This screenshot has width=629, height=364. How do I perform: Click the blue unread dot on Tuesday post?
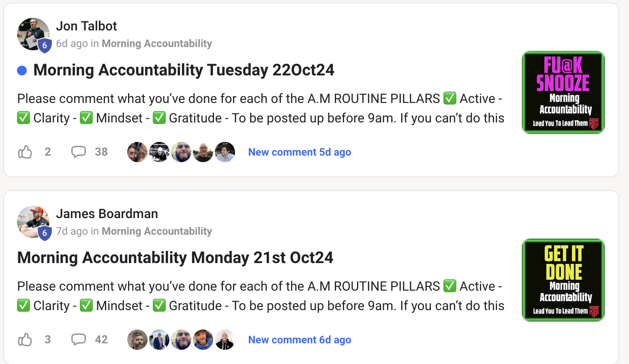pyautogui.click(x=22, y=71)
